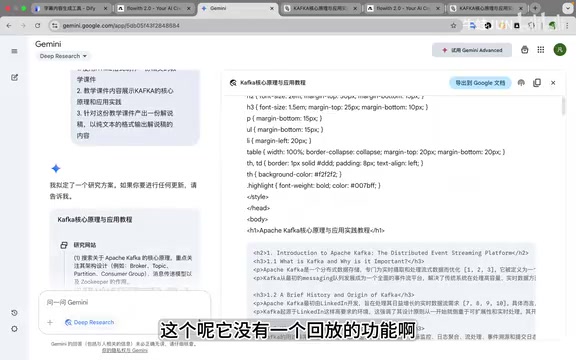Image resolution: width=576 pixels, height=360 pixels.
Task: Click the 我拟定了一个研究方案 response text
Action: (123, 191)
